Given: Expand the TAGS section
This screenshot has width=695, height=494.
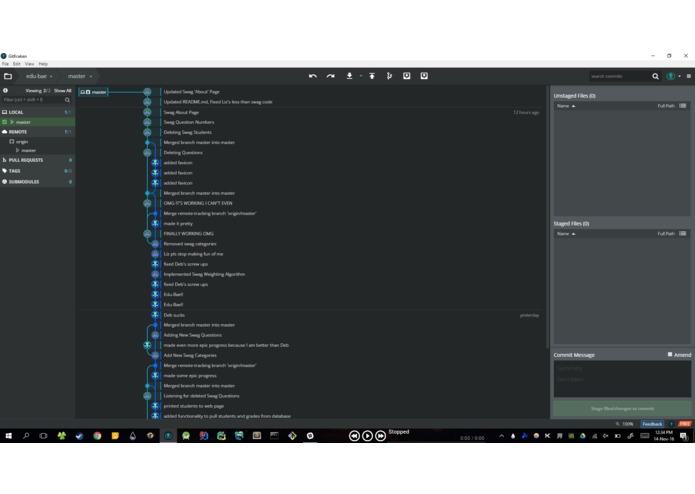Looking at the screenshot, I should (37, 171).
